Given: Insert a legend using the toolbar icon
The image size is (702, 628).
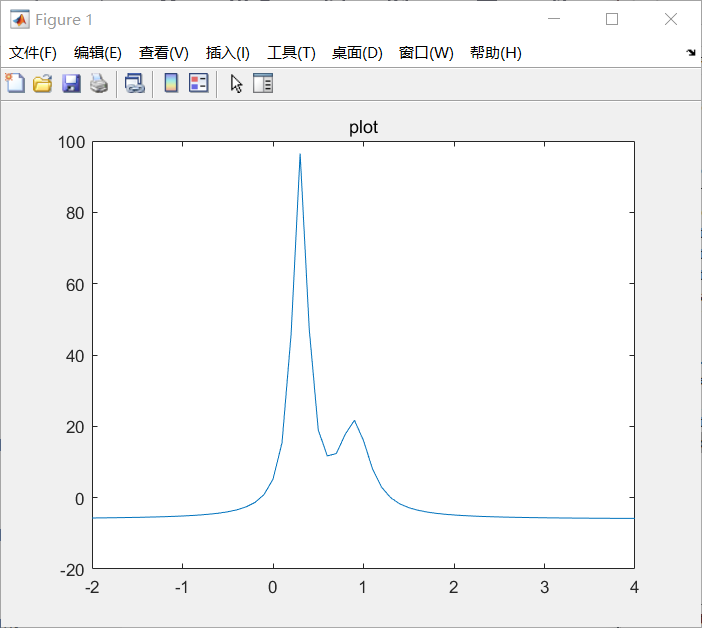Looking at the screenshot, I should [199, 83].
